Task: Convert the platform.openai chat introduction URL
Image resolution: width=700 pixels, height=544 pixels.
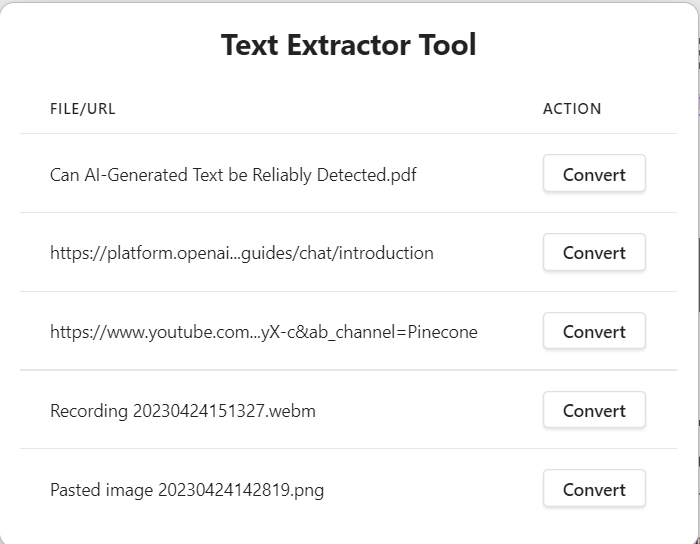Action: pos(594,252)
